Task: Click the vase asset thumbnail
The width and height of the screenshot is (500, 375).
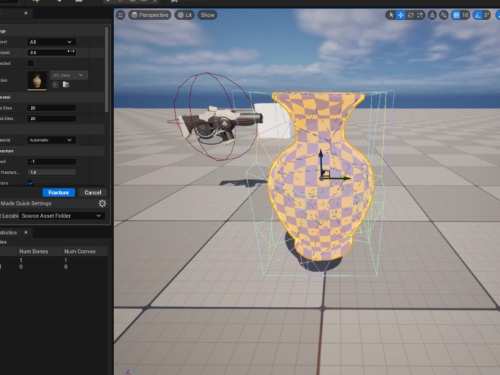Action: [37, 80]
